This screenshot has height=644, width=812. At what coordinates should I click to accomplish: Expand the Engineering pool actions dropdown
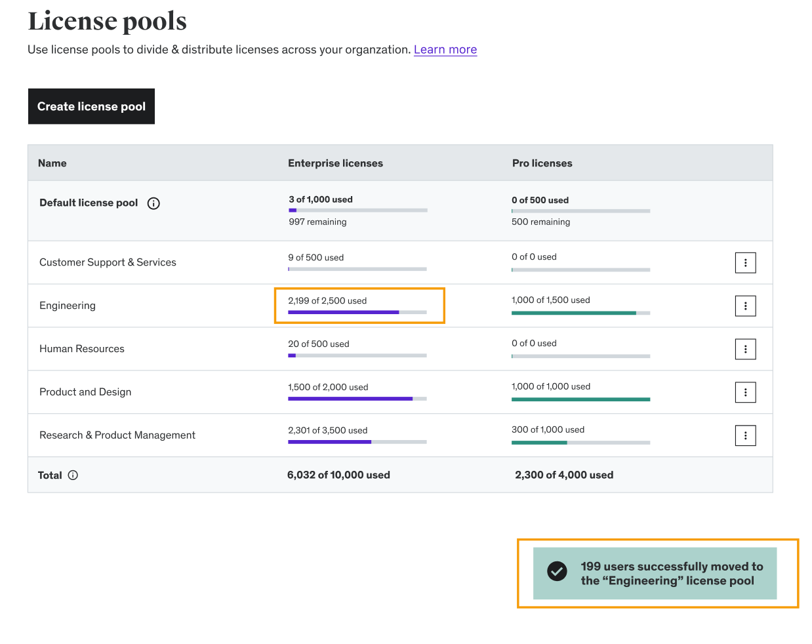(x=745, y=306)
